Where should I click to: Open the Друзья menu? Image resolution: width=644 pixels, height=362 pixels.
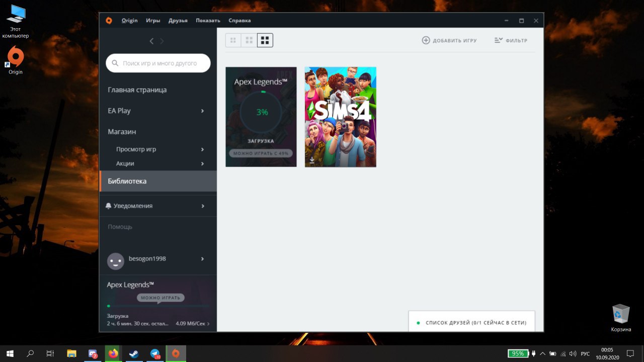(x=178, y=21)
